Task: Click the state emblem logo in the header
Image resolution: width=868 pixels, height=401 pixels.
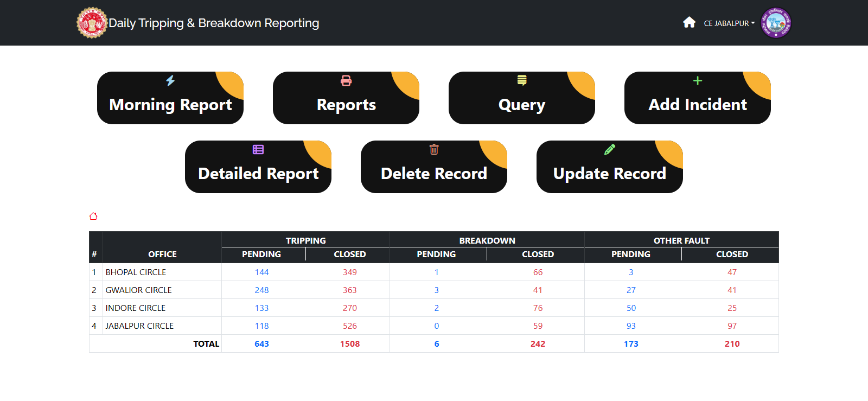Action: 92,23
